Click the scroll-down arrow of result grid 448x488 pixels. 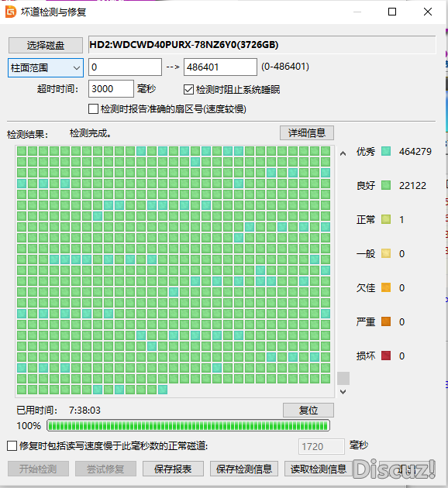pyautogui.click(x=343, y=392)
